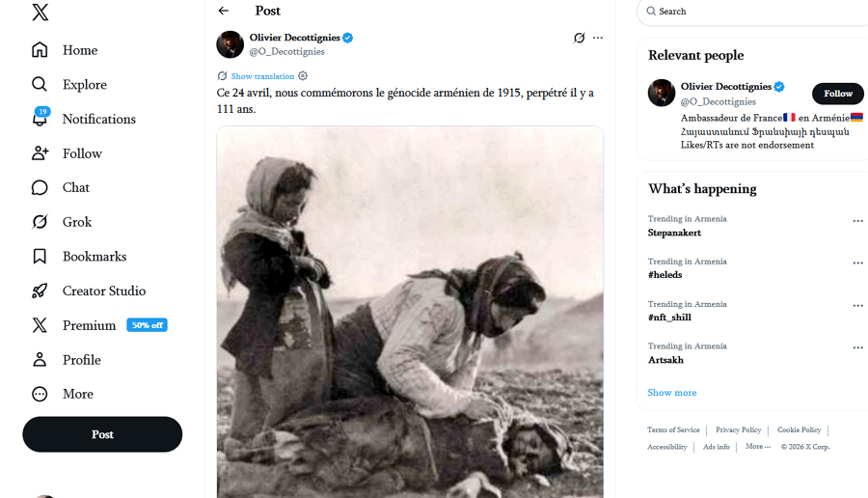Open options for Stepanakert trend

(857, 221)
